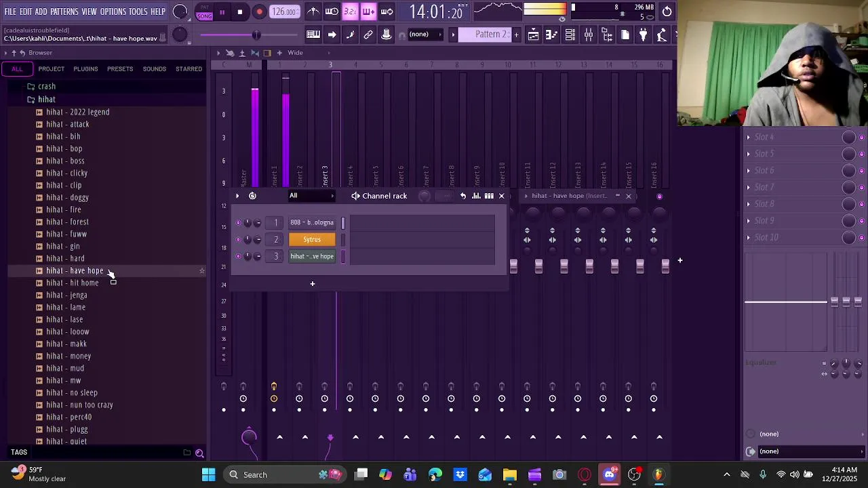Toggle the 3.2 countdown before recording
Screen dimensions: 868x488
coord(350,12)
